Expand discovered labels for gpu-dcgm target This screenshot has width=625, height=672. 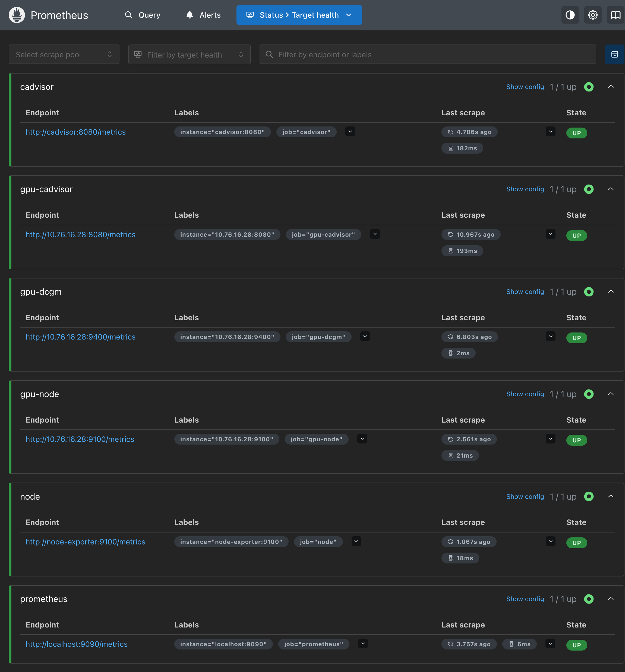coord(365,336)
